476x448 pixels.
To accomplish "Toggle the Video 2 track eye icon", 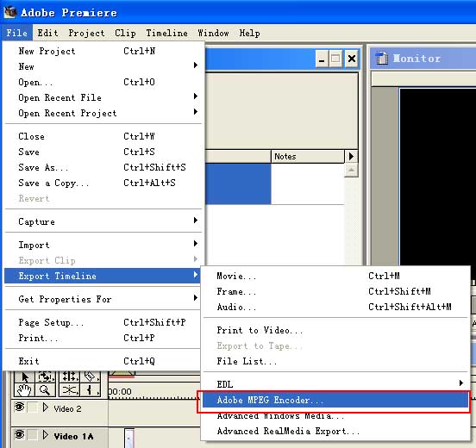I will tap(20, 407).
